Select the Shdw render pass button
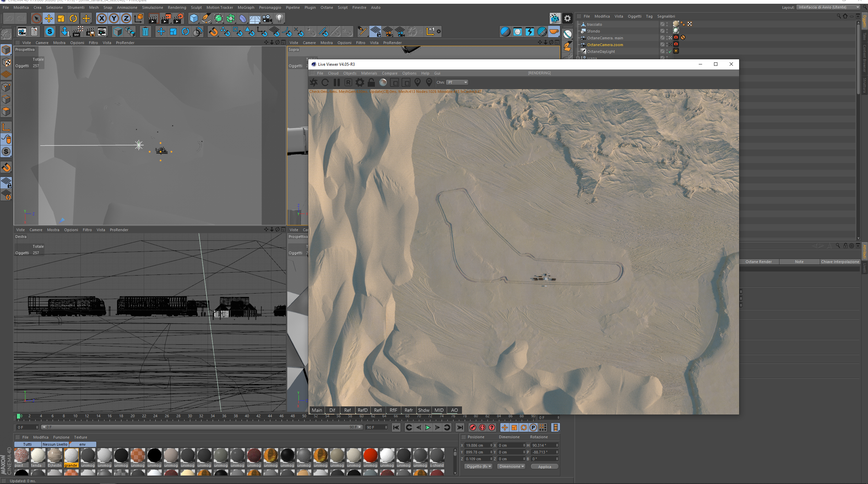The height and width of the screenshot is (484, 868). tap(424, 410)
